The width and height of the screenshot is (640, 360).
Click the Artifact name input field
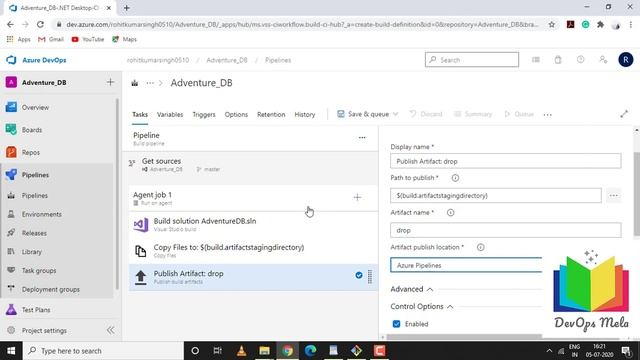tap(506, 230)
